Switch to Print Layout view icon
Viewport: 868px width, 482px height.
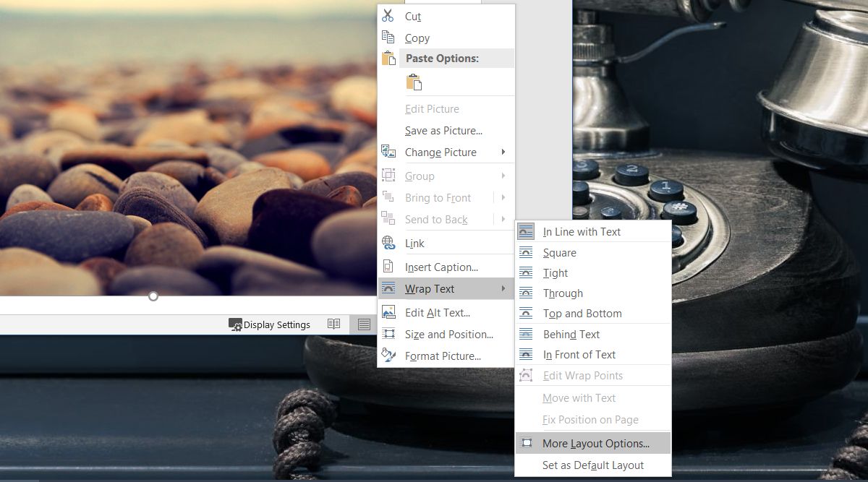363,324
